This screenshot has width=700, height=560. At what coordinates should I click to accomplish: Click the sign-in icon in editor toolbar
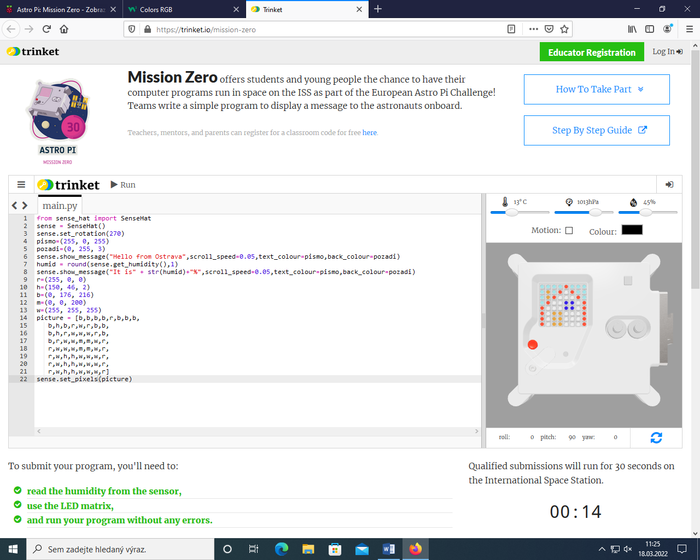[x=669, y=185]
